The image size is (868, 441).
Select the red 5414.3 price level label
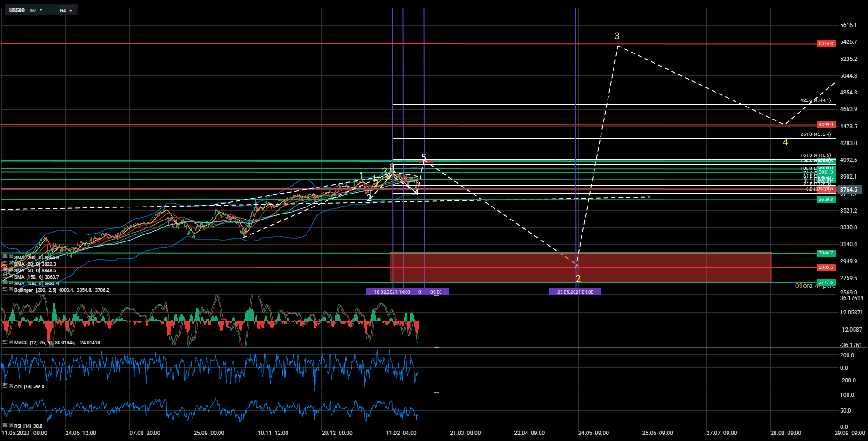(x=826, y=44)
